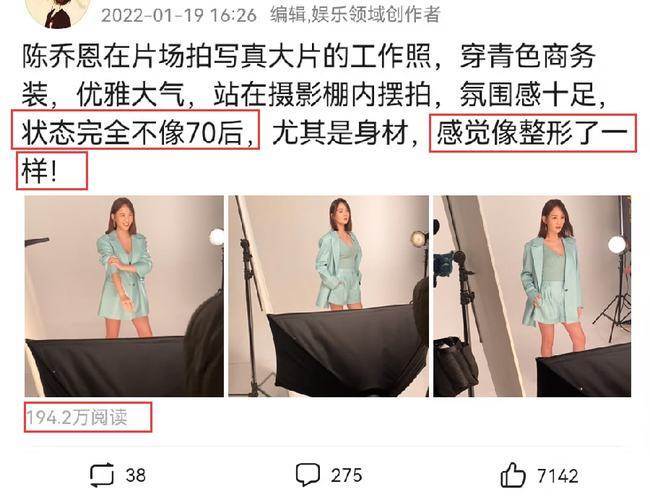Tap the post timestamp 2022-01-19 16:26
Viewport: 650px width, 500px height.
179,16
